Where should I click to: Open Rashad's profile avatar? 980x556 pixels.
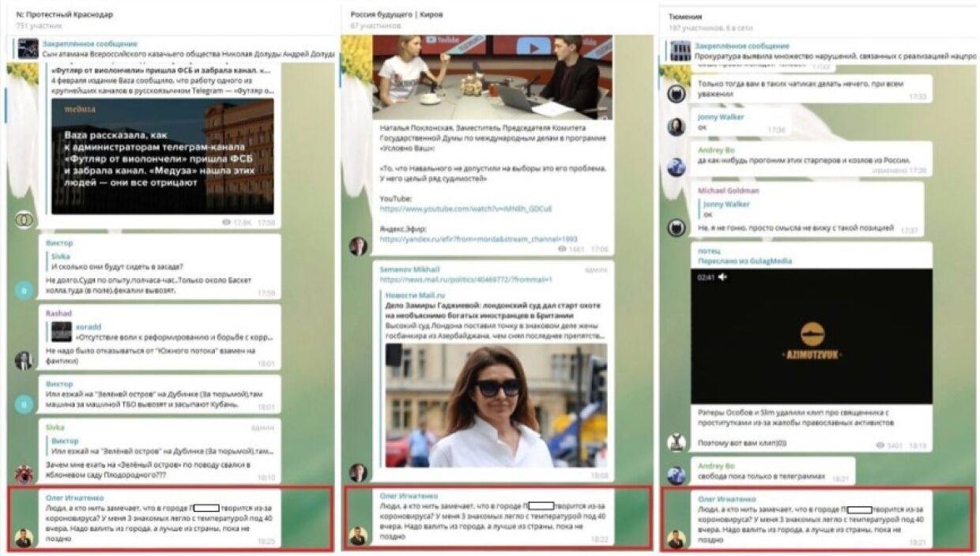pyautogui.click(x=24, y=360)
